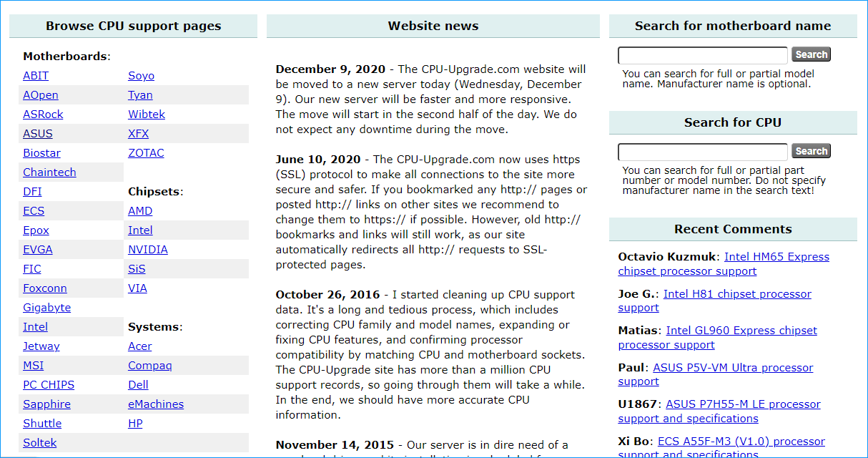Select the October 26, 2016 news date
Image resolution: width=868 pixels, height=458 pixels.
[328, 295]
